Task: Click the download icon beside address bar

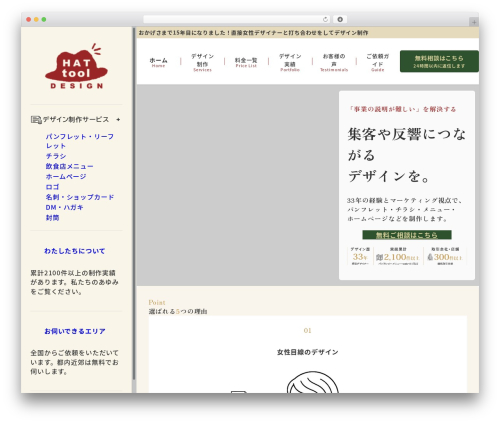Action: 340,20
